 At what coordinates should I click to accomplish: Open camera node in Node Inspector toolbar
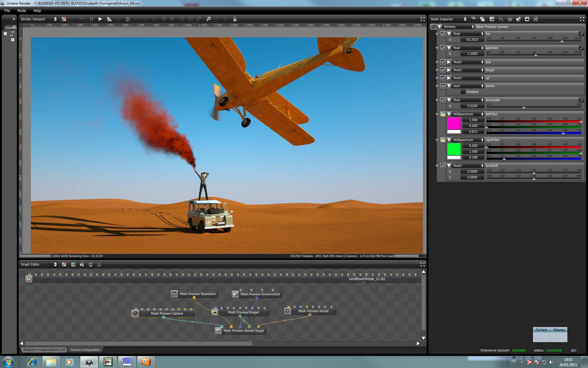click(x=501, y=19)
